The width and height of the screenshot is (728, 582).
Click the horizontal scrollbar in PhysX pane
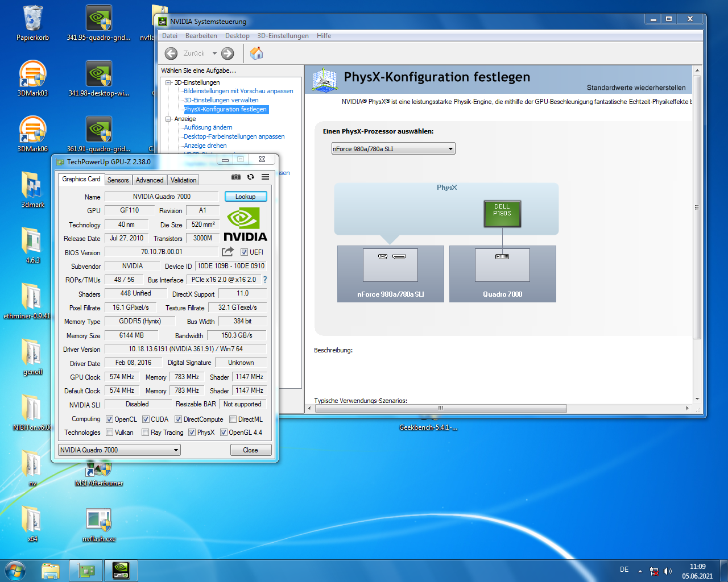click(441, 408)
